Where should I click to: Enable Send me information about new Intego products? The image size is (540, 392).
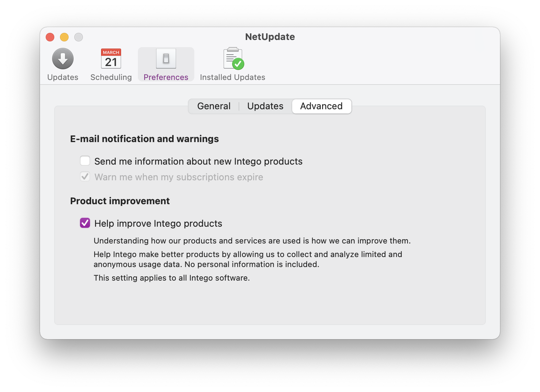point(85,161)
